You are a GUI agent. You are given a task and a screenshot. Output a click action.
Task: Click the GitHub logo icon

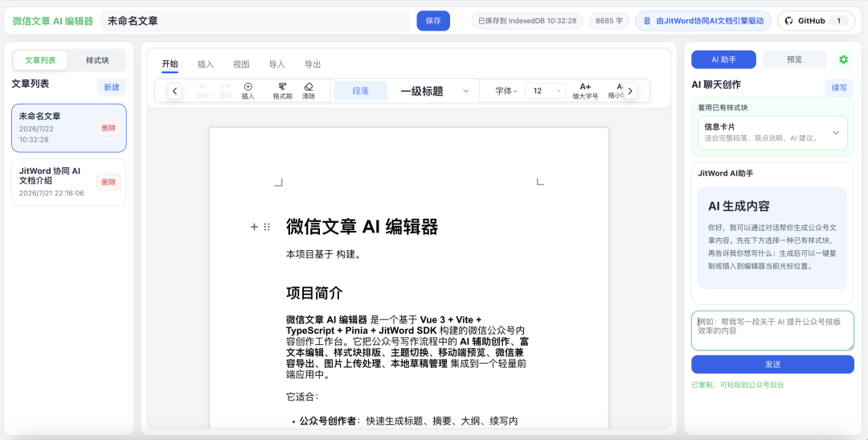click(x=789, y=21)
